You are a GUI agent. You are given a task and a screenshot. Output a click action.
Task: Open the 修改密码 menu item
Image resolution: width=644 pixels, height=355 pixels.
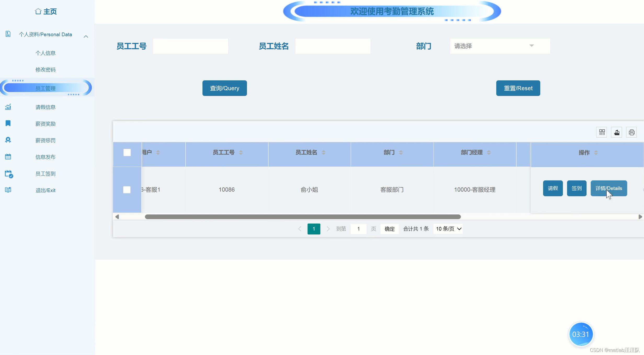[x=45, y=70]
